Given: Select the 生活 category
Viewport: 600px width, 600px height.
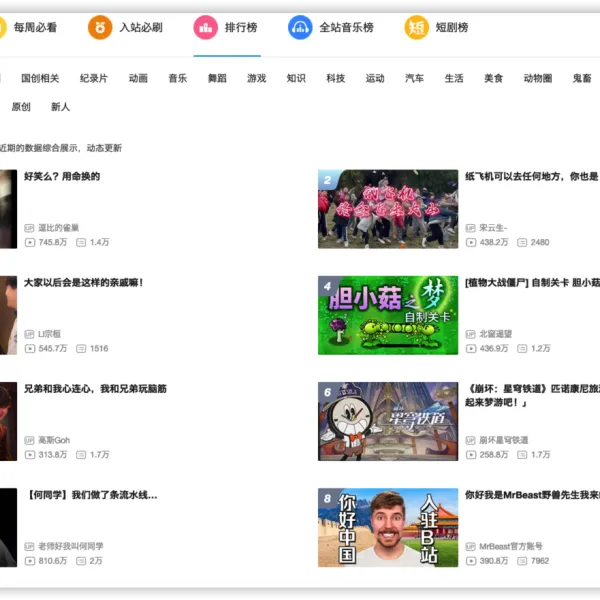Looking at the screenshot, I should point(454,78).
